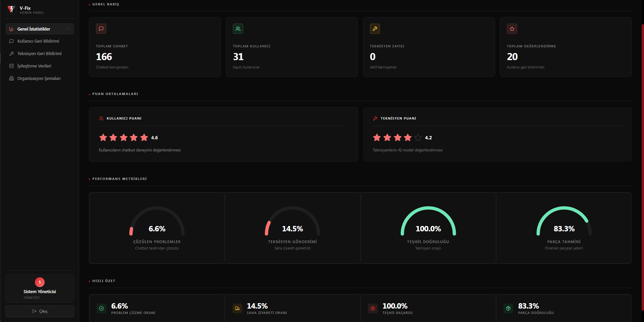Click the bar chart icon beside Genel İstatistikler

tap(11, 29)
